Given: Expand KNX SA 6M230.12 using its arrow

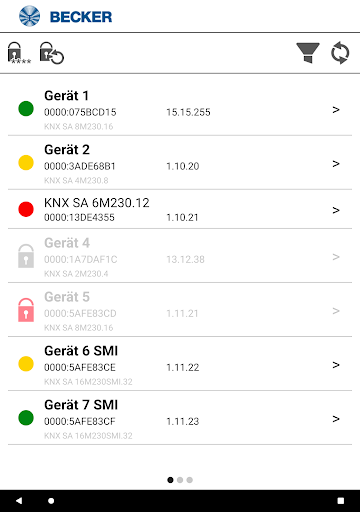Looking at the screenshot, I should (336, 210).
